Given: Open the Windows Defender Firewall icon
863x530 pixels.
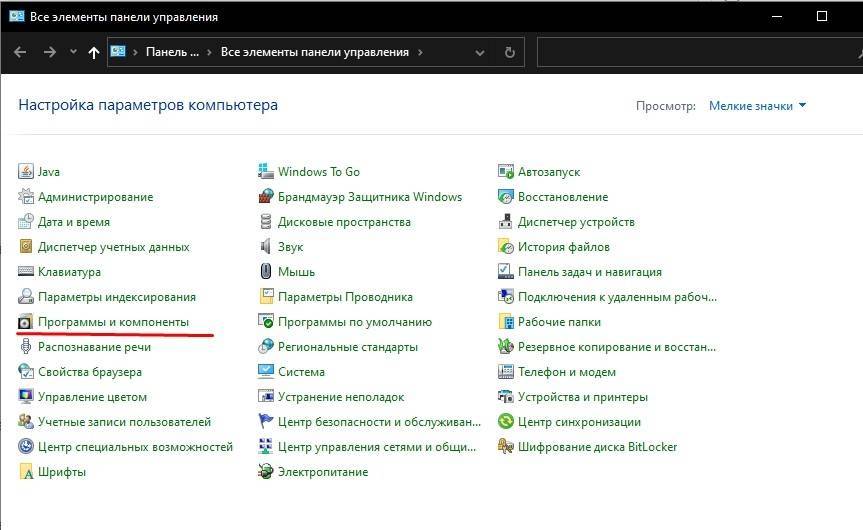Looking at the screenshot, I should 266,197.
